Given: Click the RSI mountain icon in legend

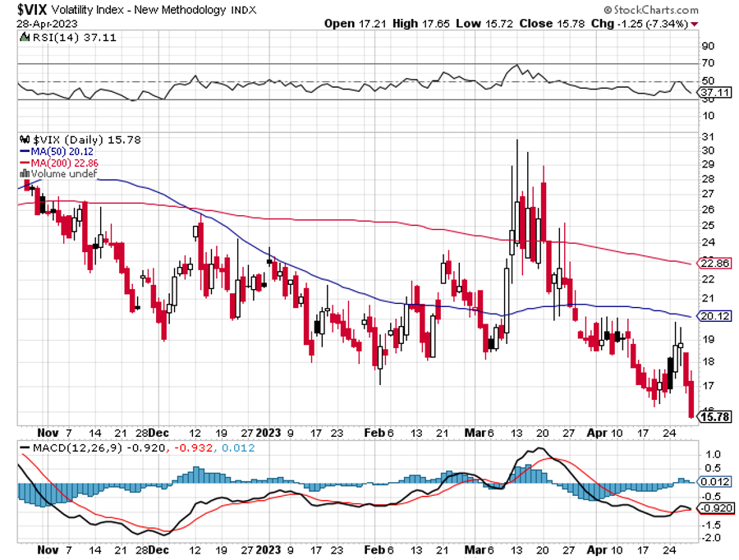Looking at the screenshot, I should (x=25, y=37).
